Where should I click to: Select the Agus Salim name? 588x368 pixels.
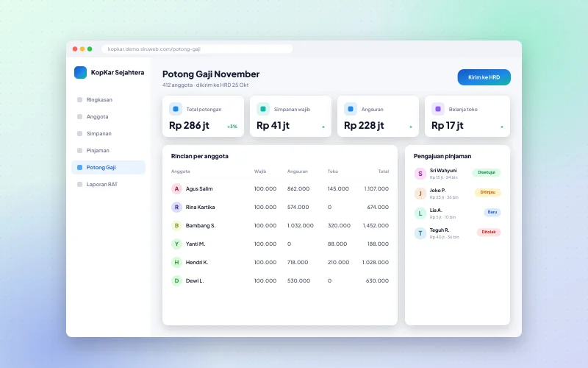199,189
